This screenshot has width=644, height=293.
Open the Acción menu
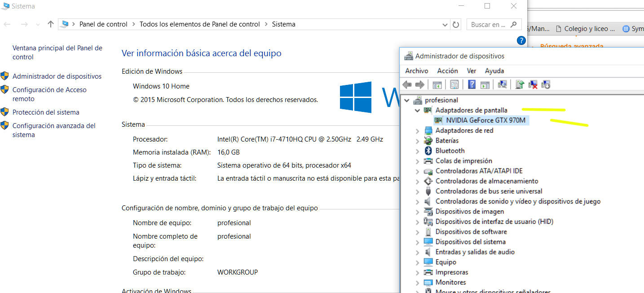[448, 71]
